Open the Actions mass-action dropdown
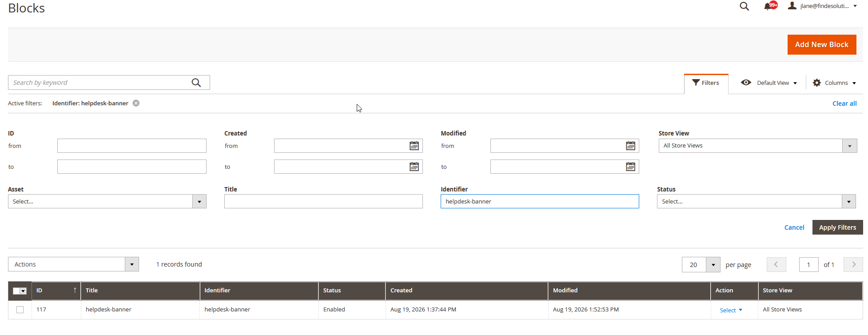Viewport: 868px width, 335px height. (x=73, y=264)
